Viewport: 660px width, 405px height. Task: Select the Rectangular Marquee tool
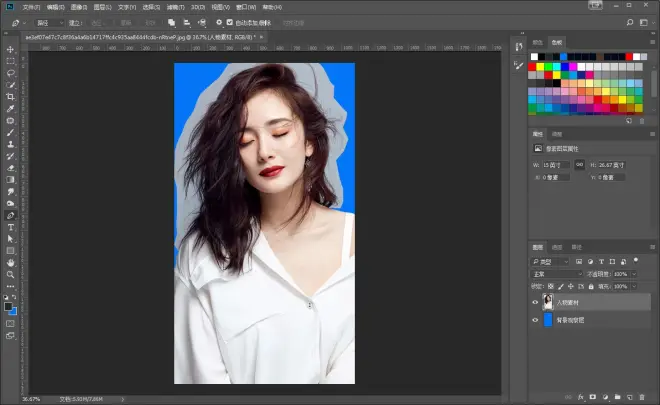point(10,61)
